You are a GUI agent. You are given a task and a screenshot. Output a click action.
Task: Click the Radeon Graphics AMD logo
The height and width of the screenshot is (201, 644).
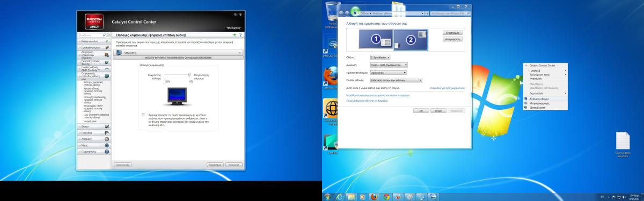coord(94,22)
